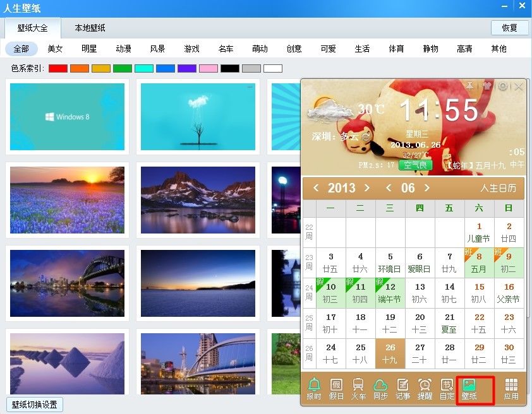Open the 报时 bell icon

(x=314, y=389)
